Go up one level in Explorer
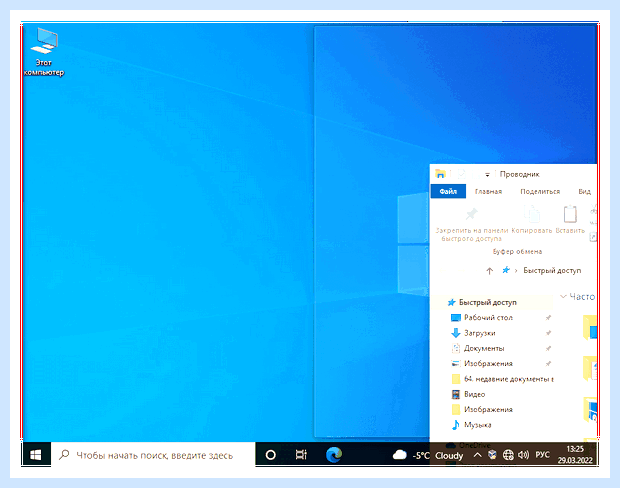The height and width of the screenshot is (488, 620). pyautogui.click(x=490, y=271)
